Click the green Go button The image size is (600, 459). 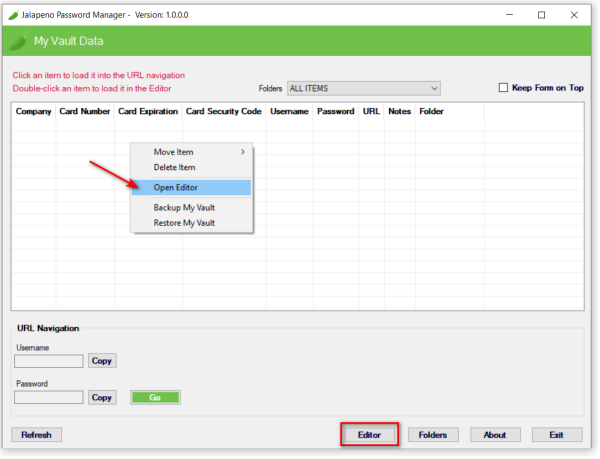point(156,398)
